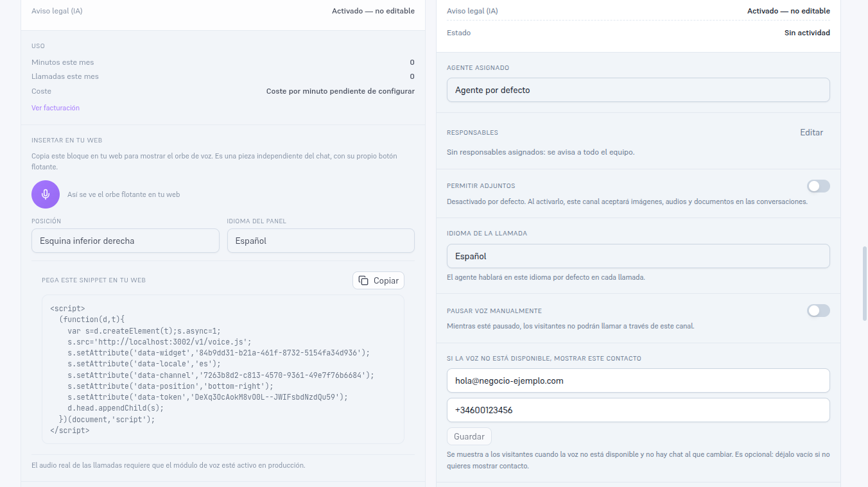Click 'Así se ve el orbe flotante' caption
The image size is (868, 487).
[123, 194]
